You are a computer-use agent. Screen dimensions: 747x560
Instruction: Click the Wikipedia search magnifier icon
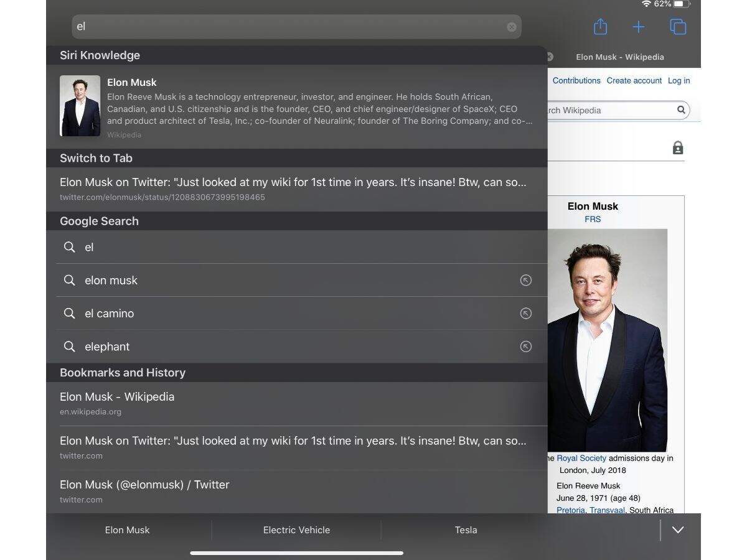coord(681,110)
